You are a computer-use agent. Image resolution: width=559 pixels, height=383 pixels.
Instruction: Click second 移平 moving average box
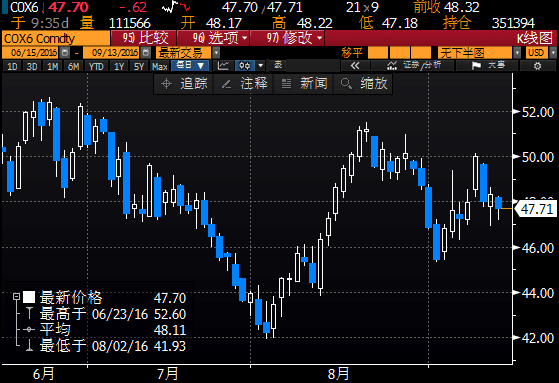click(400, 53)
